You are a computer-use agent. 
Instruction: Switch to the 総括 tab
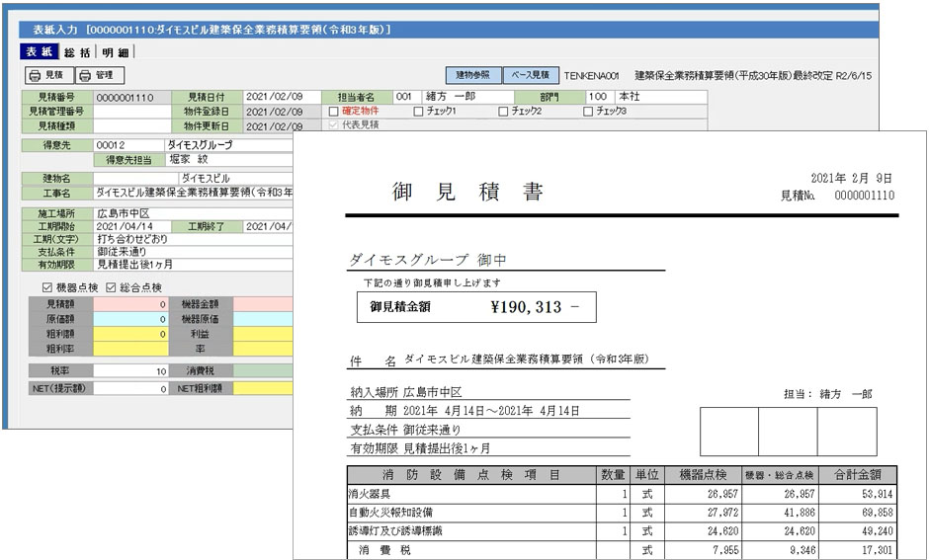[77, 52]
